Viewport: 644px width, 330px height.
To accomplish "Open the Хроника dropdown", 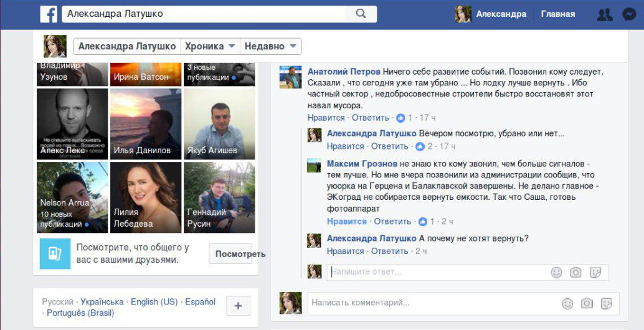I will coord(209,46).
